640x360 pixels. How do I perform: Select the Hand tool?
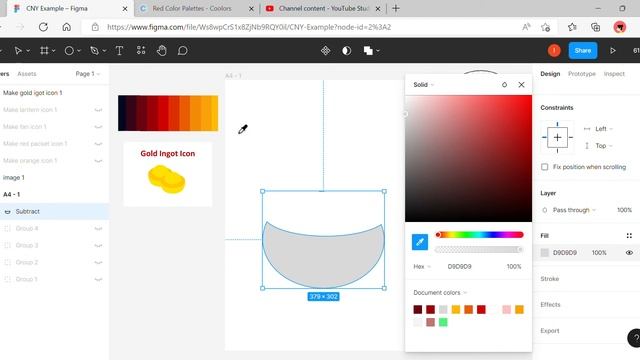(162, 51)
